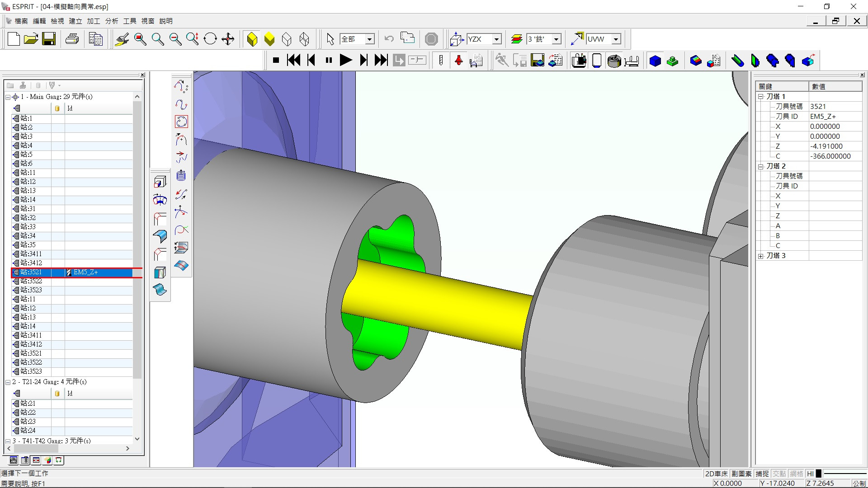Image resolution: width=868 pixels, height=488 pixels.
Task: Click the pan view arrows icon
Action: pyautogui.click(x=228, y=39)
